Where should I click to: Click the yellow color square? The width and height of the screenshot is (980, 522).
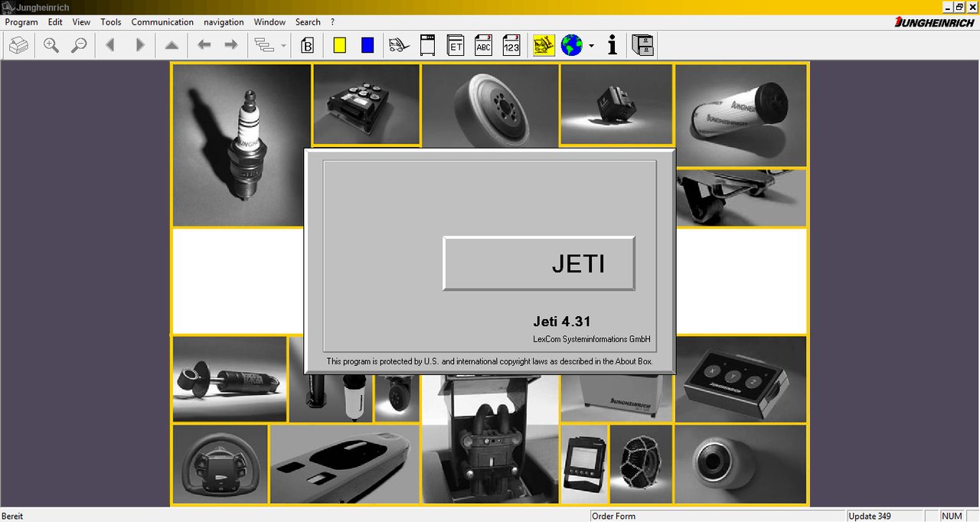[x=340, y=45]
